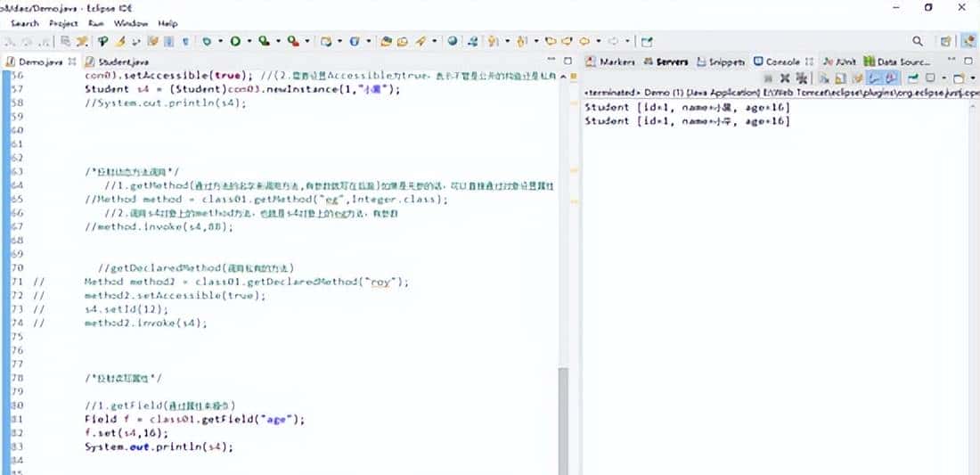The image size is (980, 475).
Task: Open toolbar Search dropdown arrow
Action: pyautogui.click(x=435, y=41)
